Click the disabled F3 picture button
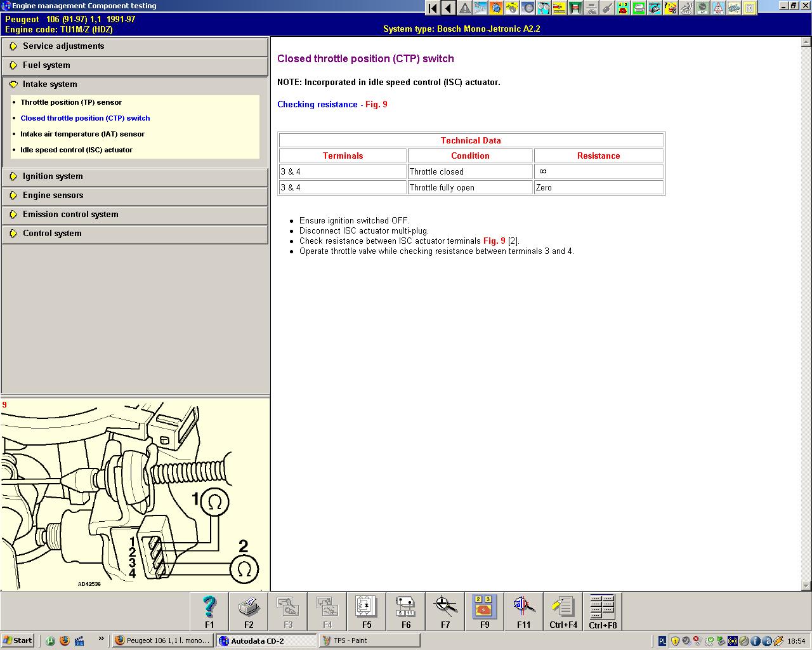Viewport: 812px width, 650px height. (x=288, y=612)
